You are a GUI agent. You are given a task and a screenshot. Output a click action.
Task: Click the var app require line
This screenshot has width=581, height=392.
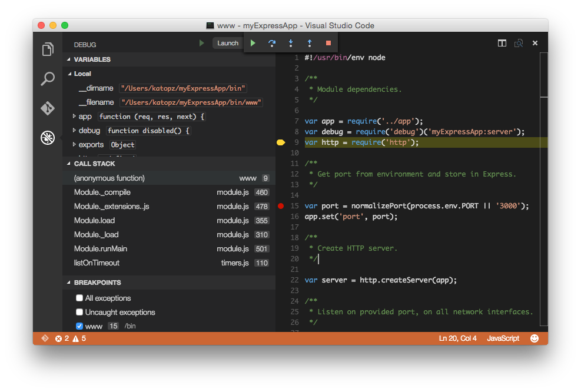(364, 121)
